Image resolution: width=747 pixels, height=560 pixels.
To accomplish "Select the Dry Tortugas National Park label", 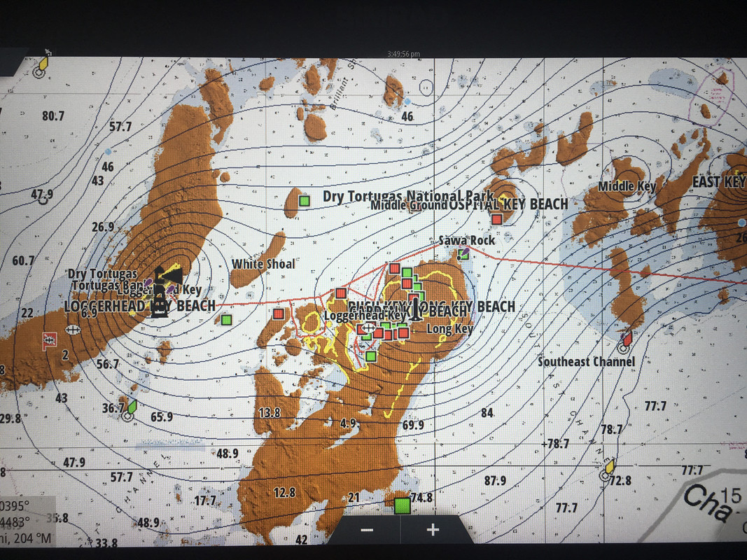I will (408, 196).
